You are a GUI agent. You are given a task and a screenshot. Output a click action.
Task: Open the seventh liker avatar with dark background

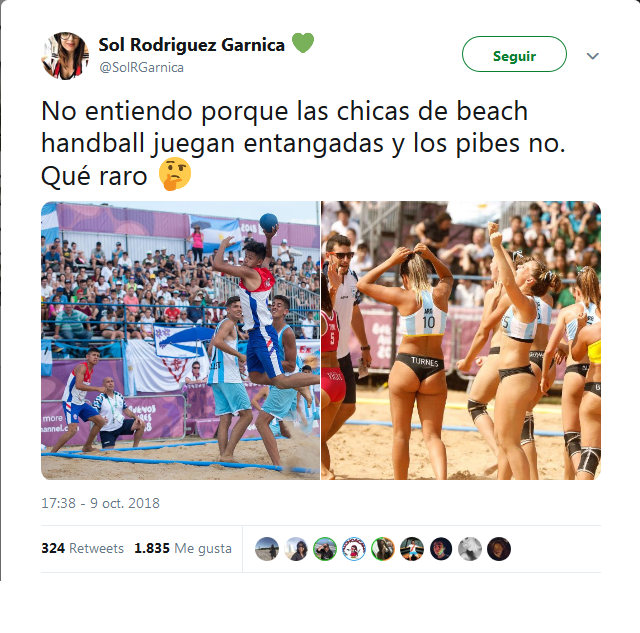pos(441,549)
